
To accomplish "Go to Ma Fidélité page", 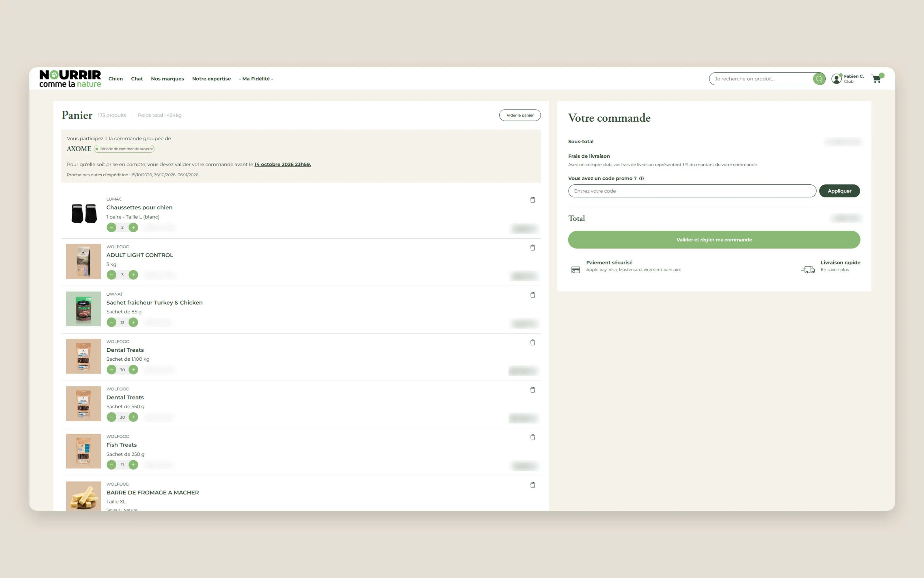I will point(256,79).
